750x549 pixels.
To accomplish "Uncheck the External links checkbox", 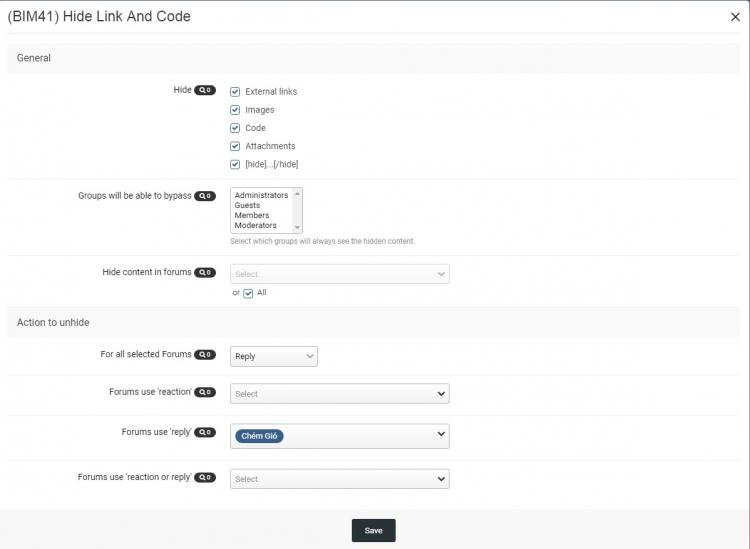I will pyautogui.click(x=235, y=92).
